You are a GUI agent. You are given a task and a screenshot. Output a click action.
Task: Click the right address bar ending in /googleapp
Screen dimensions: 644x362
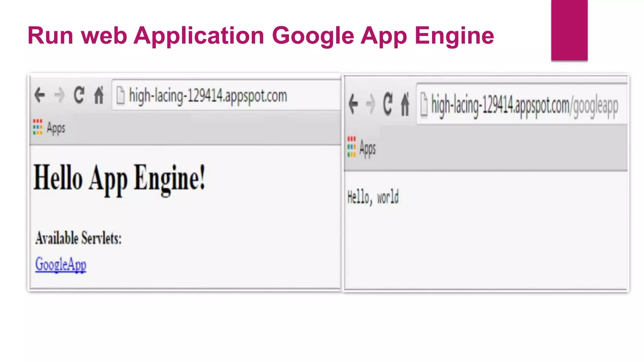pos(522,104)
